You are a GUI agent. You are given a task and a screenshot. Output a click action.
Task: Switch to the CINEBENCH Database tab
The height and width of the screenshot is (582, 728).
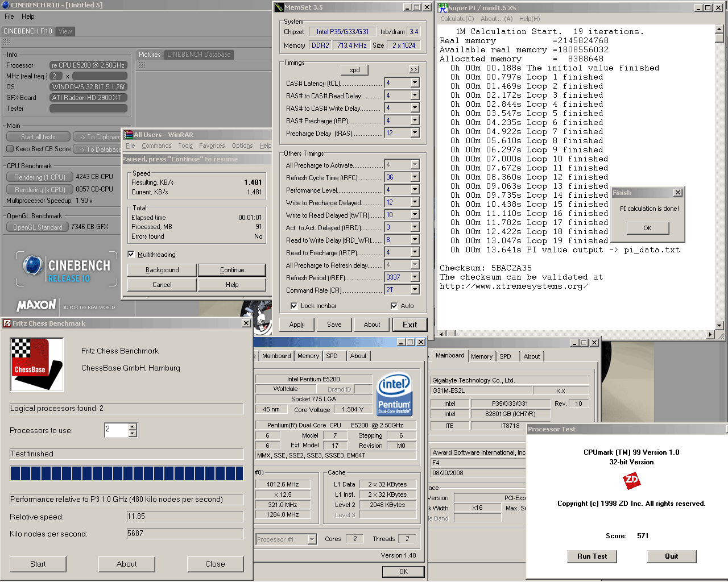(199, 55)
